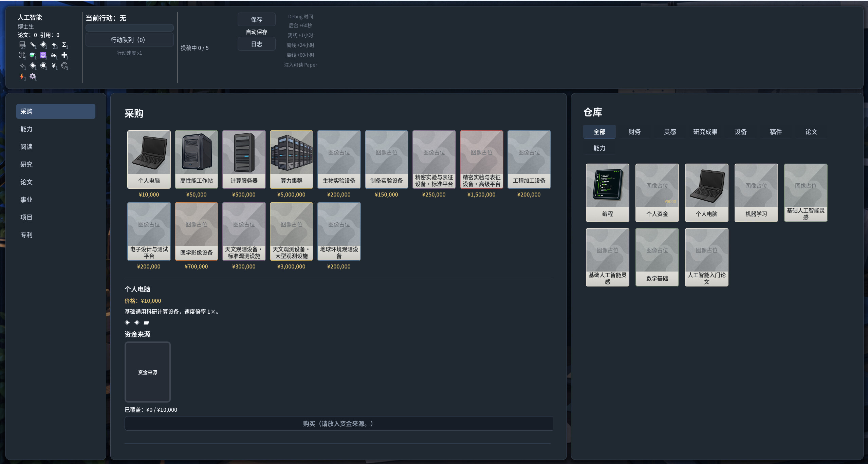Select the 算力集群 card priced ¥5,000,000

pos(292,160)
